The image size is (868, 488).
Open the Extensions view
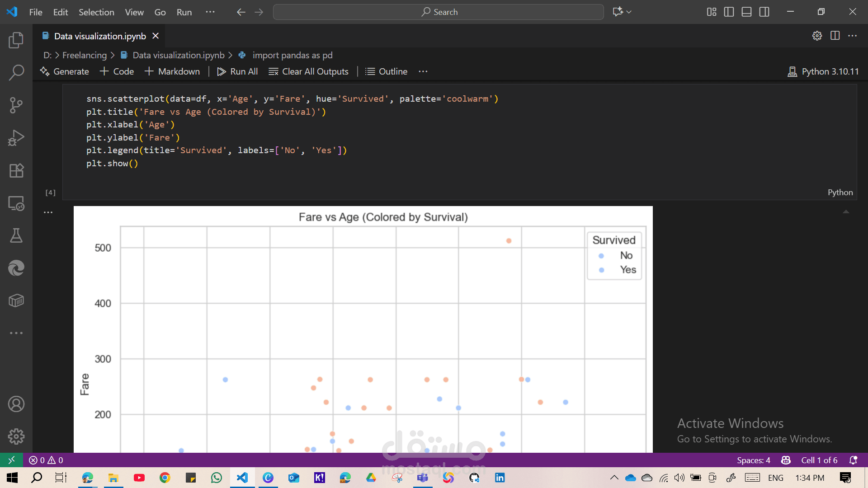point(16,170)
